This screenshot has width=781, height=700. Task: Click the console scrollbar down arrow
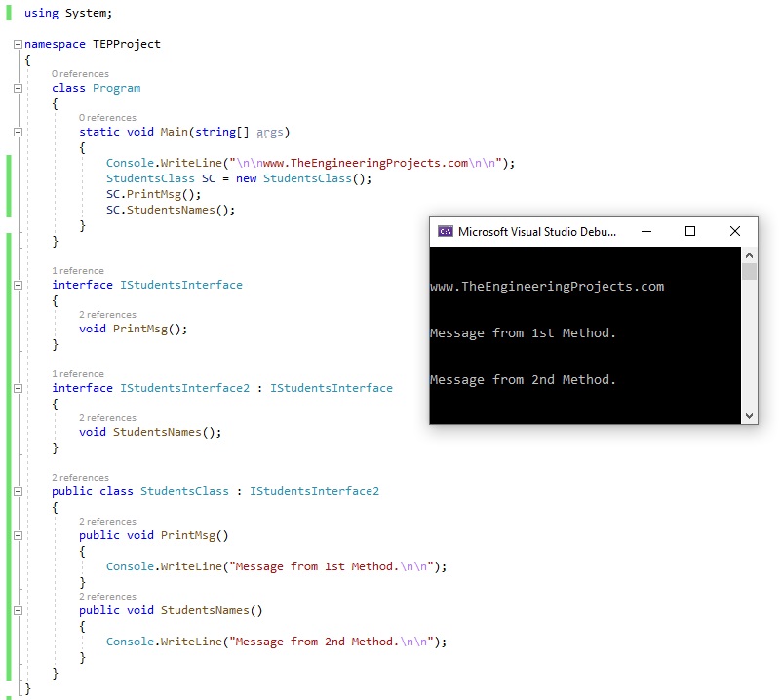[x=749, y=415]
